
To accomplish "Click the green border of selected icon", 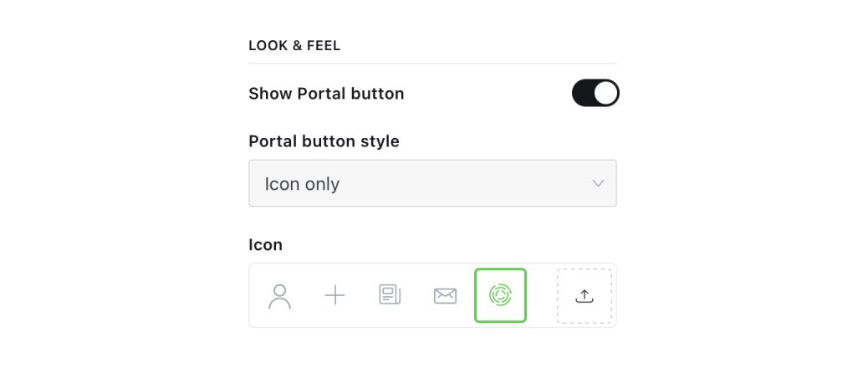I will pos(500,269).
